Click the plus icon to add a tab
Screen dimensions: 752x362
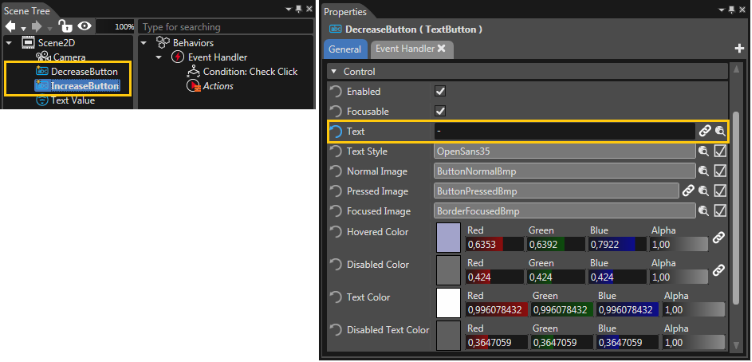tap(739, 48)
